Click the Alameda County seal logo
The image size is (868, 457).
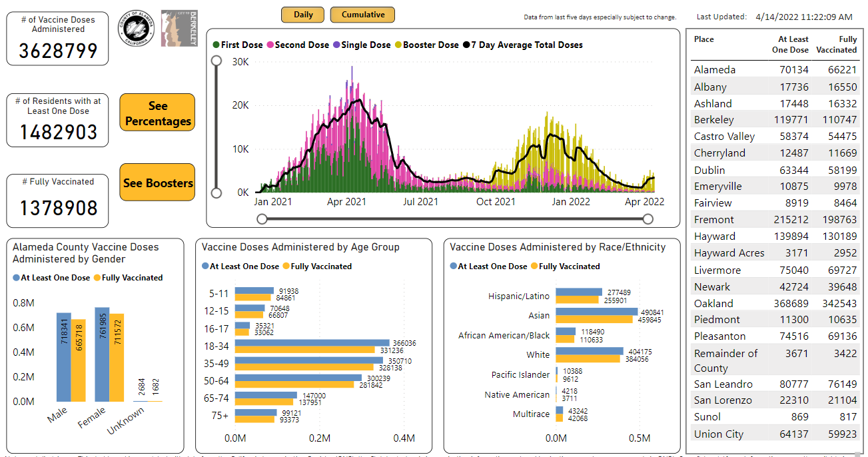click(x=137, y=29)
